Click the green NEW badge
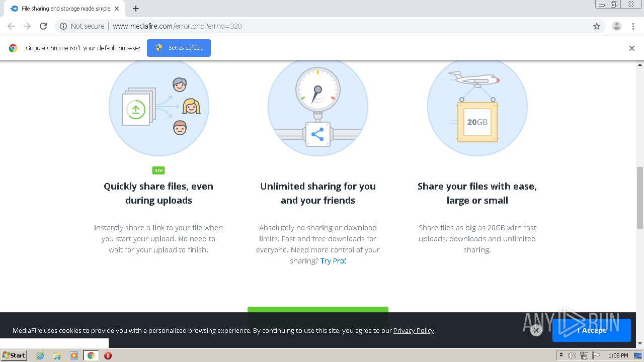This screenshot has height=362, width=644. tap(158, 170)
